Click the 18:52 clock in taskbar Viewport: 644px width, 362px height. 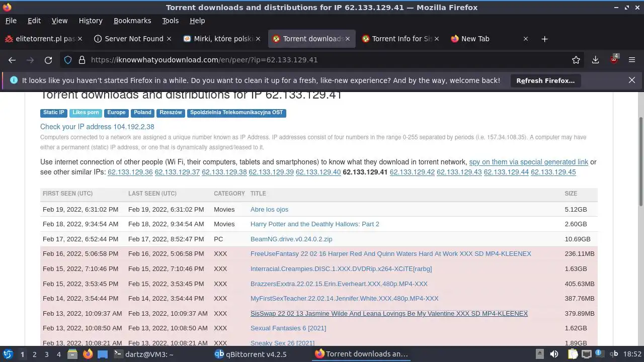tap(632, 354)
